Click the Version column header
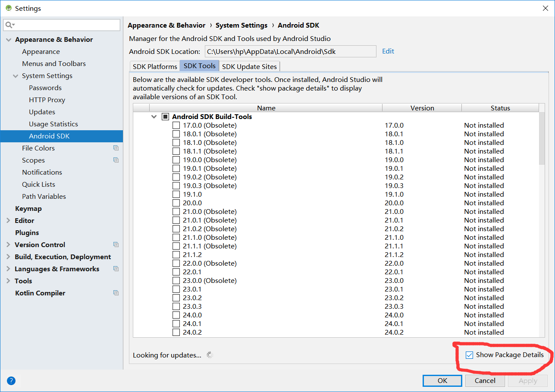This screenshot has height=392, width=555. 422,108
